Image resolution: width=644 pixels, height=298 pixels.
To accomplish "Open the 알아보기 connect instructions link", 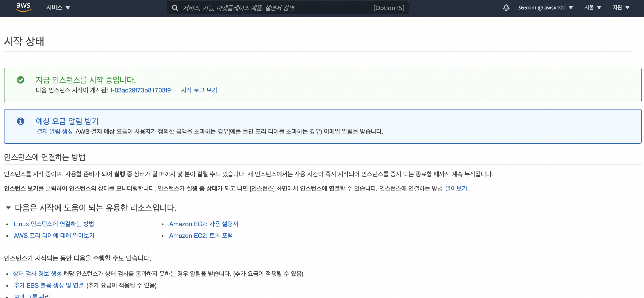I will pyautogui.click(x=456, y=188).
